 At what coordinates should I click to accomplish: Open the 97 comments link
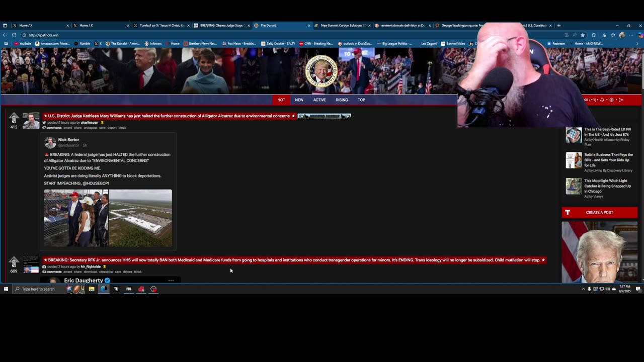(52, 128)
